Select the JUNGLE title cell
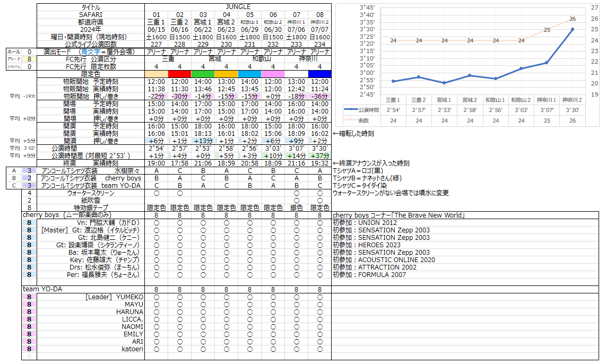Screen dimensions: 606x364 [238, 7]
